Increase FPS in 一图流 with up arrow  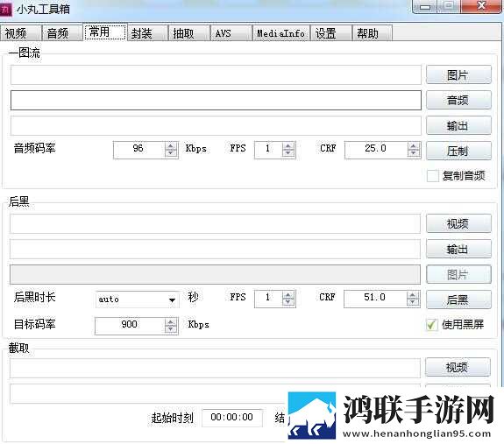tap(288, 146)
